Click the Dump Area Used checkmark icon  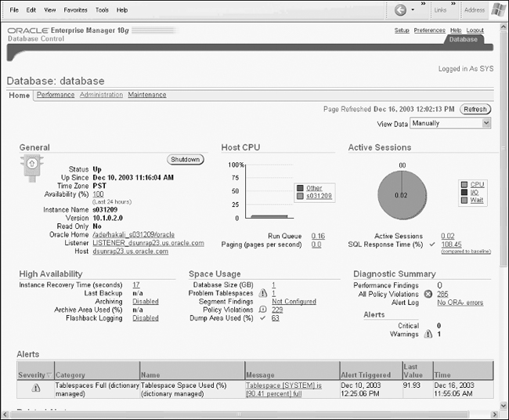click(262, 318)
